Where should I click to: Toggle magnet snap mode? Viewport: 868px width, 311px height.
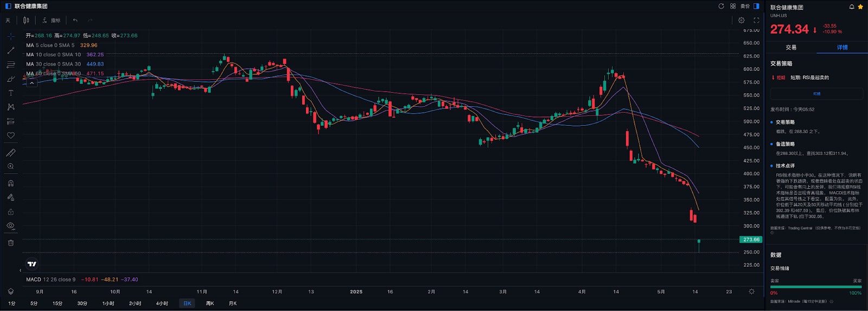pyautogui.click(x=10, y=184)
